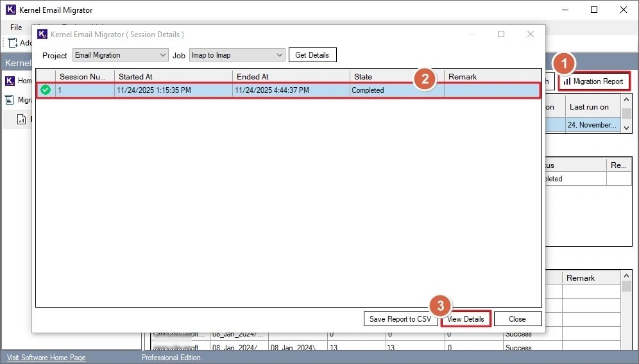Click scroll down arrow beside Last run on
639x364 pixels.
(627, 128)
